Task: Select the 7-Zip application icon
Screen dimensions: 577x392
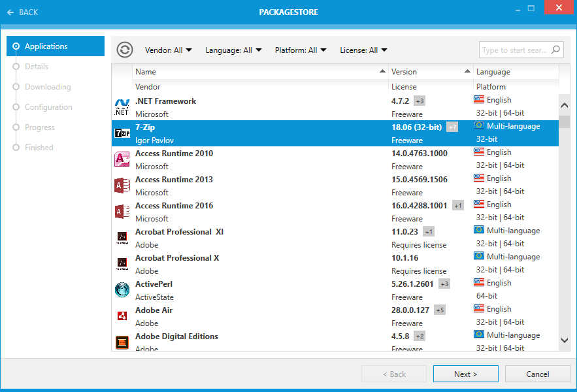Action: (x=122, y=133)
